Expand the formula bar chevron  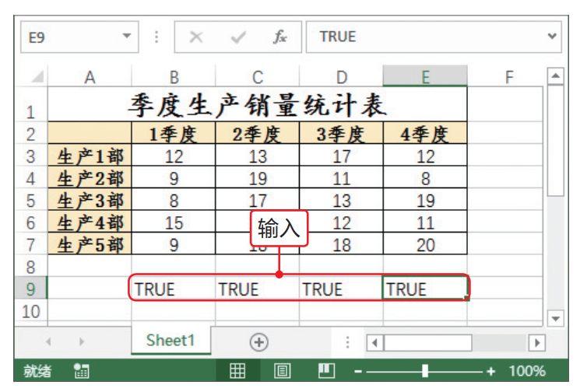click(x=552, y=37)
